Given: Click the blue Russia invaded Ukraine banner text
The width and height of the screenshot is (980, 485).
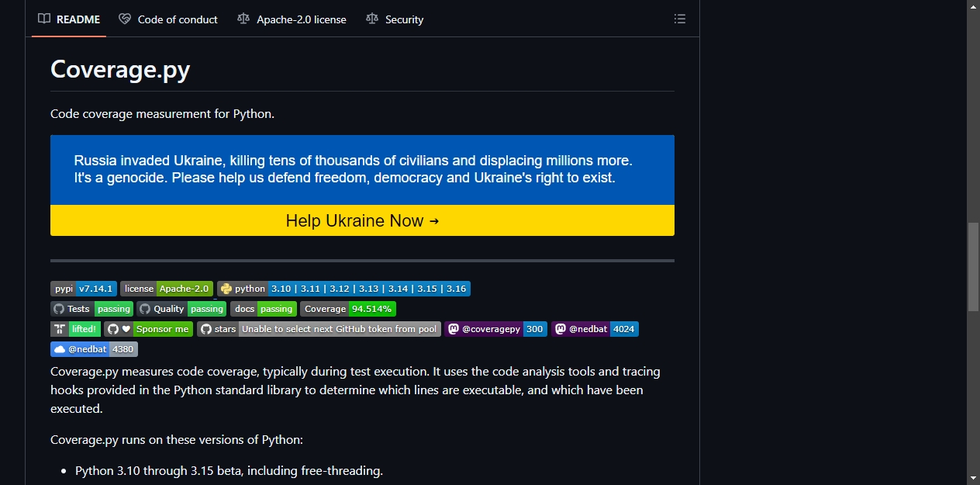Looking at the screenshot, I should (354, 169).
